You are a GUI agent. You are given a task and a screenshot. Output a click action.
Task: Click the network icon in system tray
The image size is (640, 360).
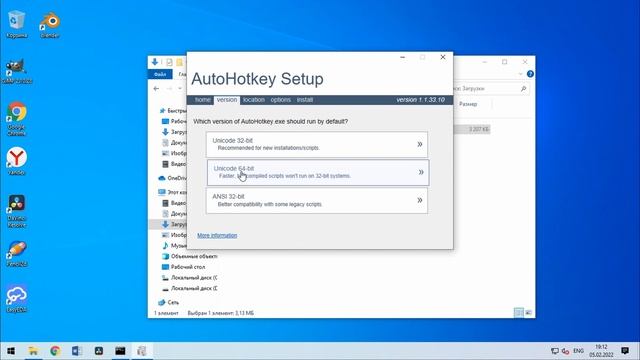554,351
